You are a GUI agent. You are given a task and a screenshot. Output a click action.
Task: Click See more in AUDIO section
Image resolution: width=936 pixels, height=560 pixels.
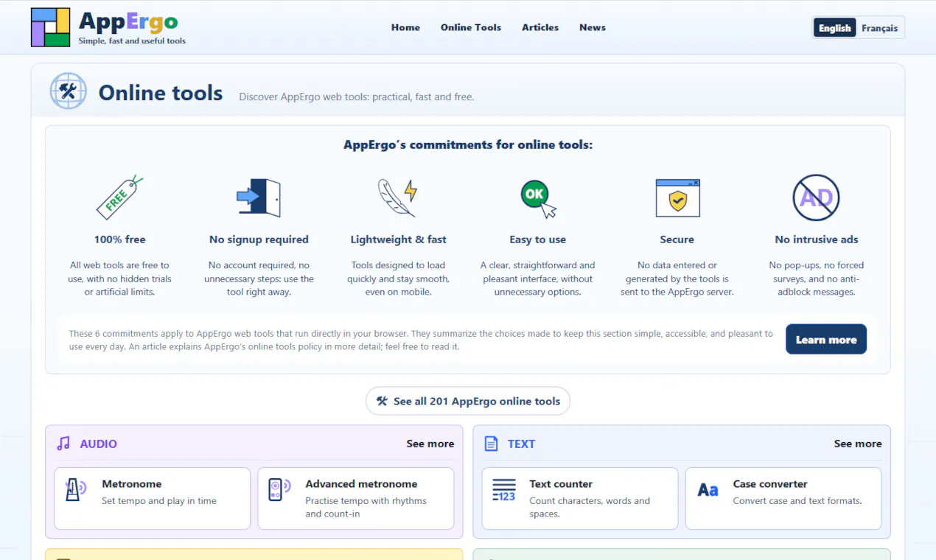click(x=430, y=444)
